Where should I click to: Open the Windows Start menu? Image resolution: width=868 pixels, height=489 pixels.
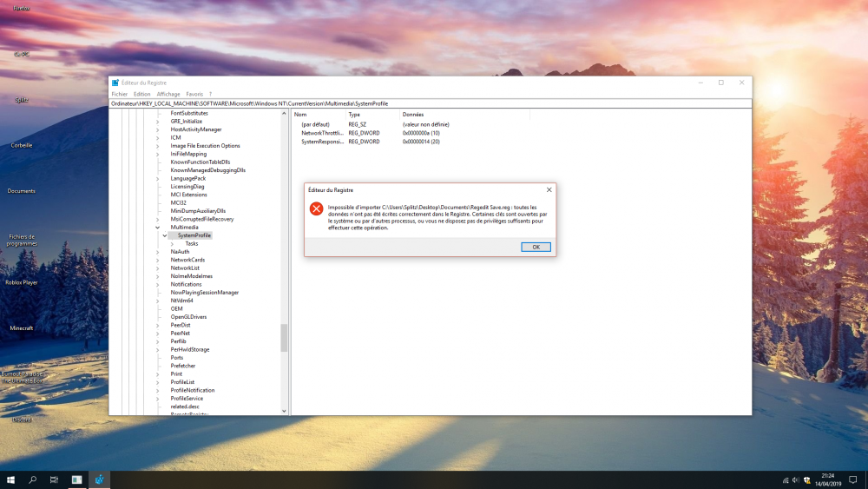point(11,479)
